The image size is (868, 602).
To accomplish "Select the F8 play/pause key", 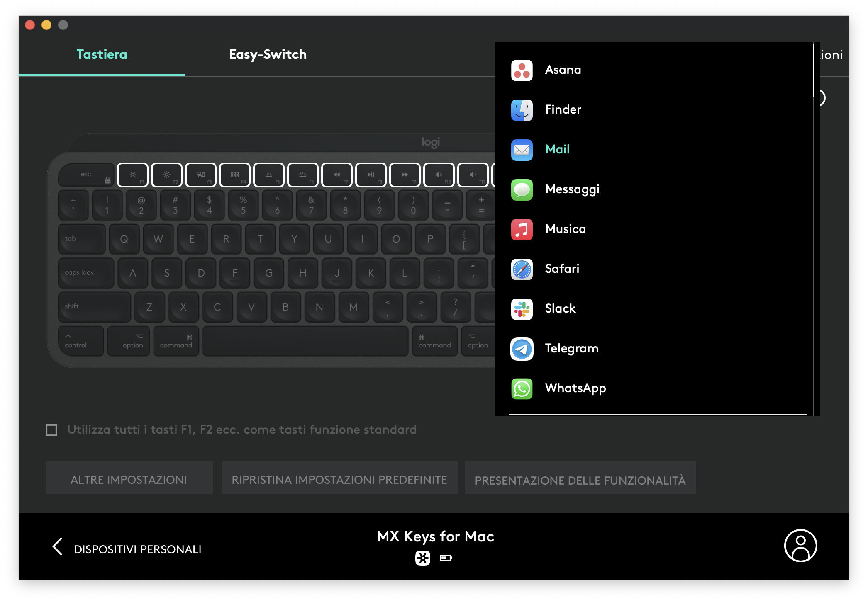I will (371, 175).
